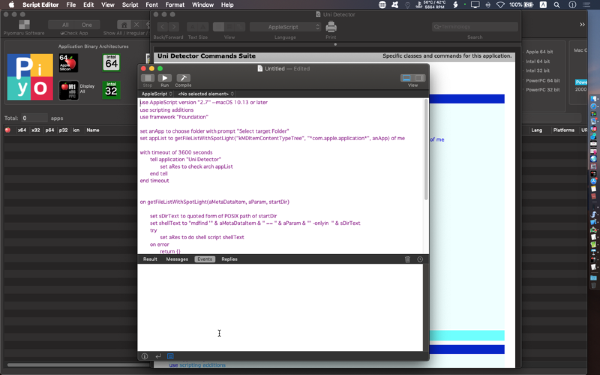The width and height of the screenshot is (600, 375).
Task: Sort by the x64 column header
Action: pyautogui.click(x=22, y=130)
